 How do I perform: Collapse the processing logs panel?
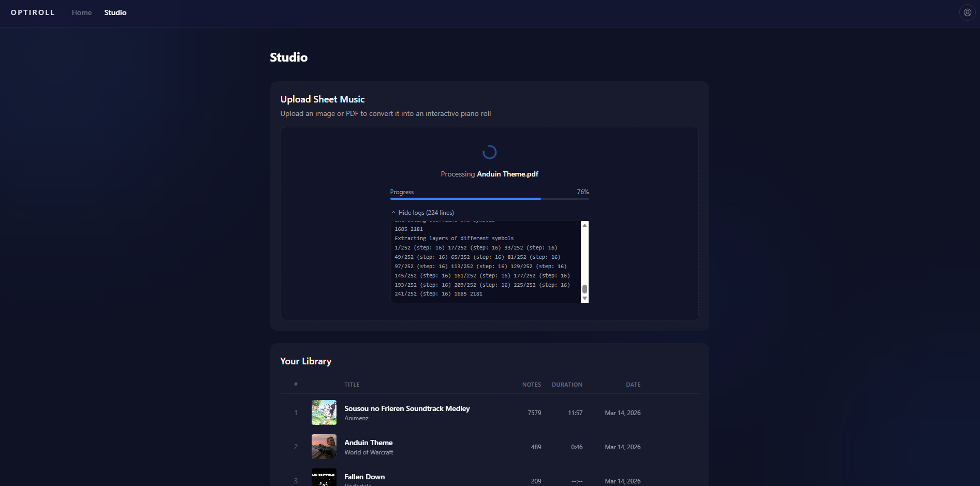click(x=422, y=212)
